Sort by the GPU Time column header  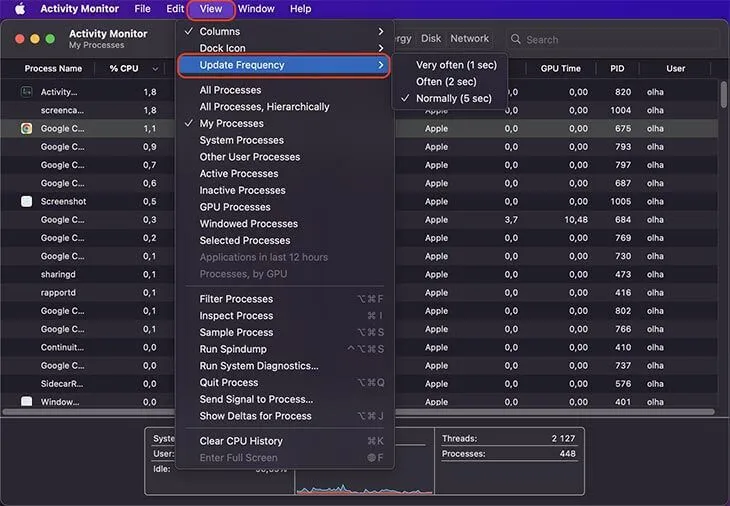[x=561, y=69]
